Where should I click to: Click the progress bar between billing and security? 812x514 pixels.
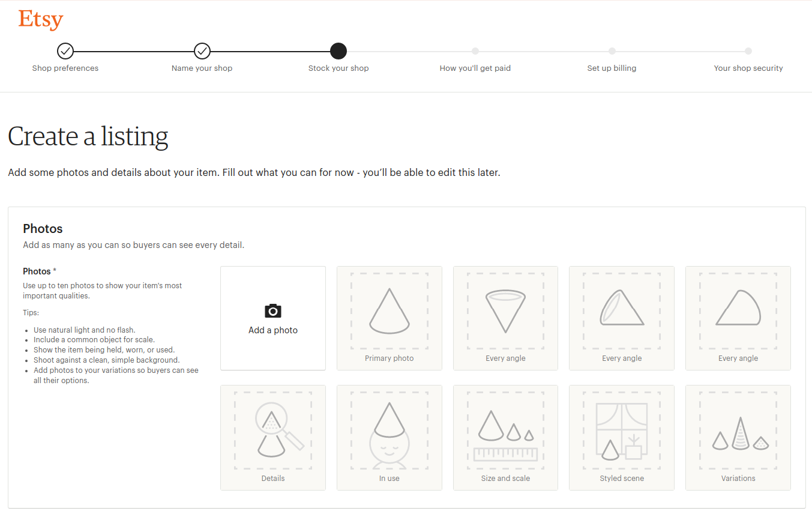pos(679,51)
